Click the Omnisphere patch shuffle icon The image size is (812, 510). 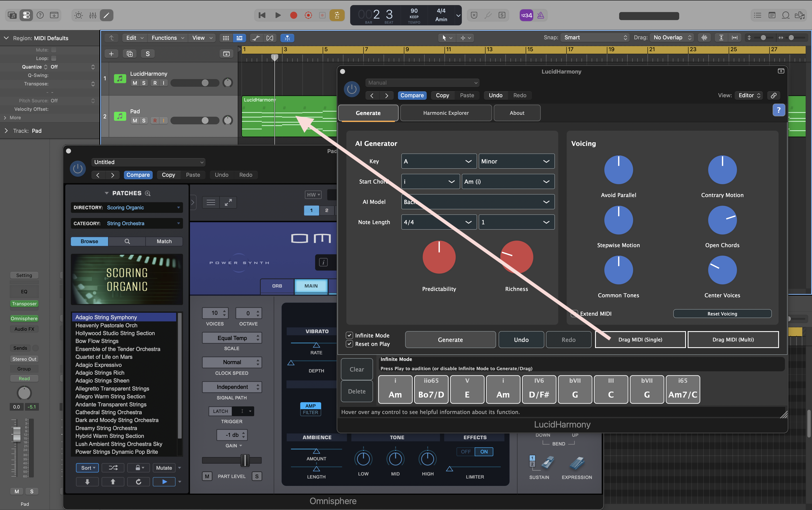[x=113, y=467]
